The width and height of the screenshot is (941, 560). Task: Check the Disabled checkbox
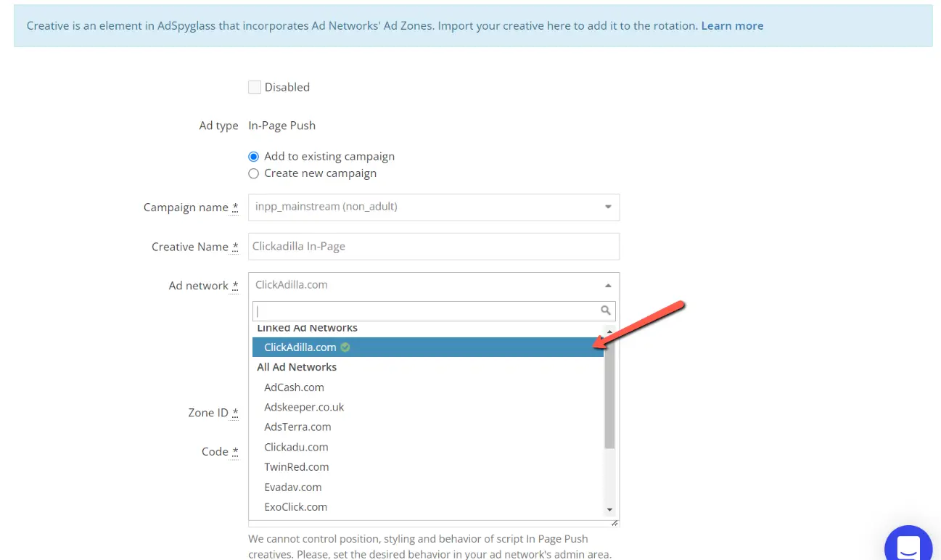pos(255,87)
